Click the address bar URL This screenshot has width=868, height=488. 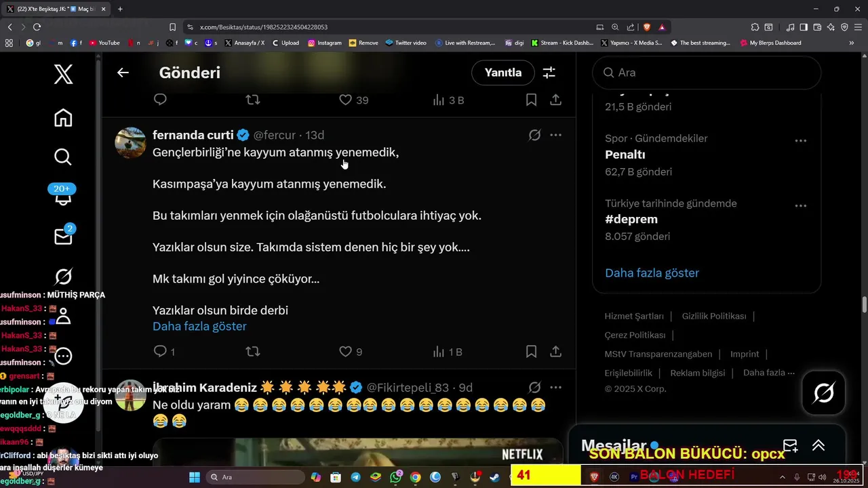[x=264, y=27]
